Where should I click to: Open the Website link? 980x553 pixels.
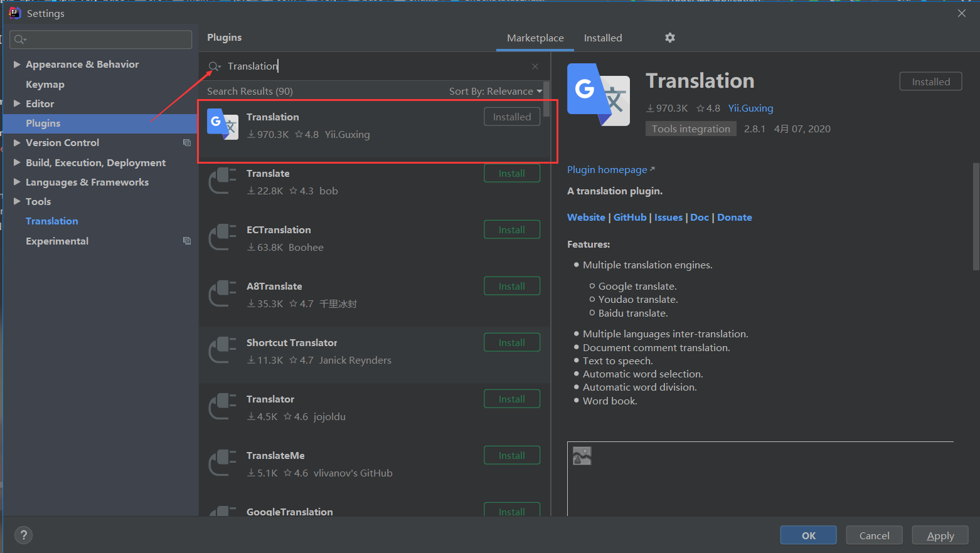[586, 218]
